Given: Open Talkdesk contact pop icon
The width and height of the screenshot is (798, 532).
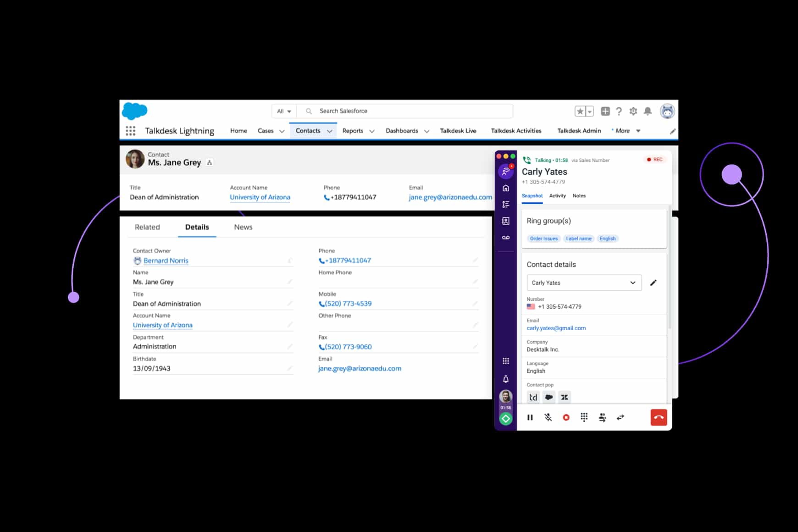Looking at the screenshot, I should coord(533,397).
